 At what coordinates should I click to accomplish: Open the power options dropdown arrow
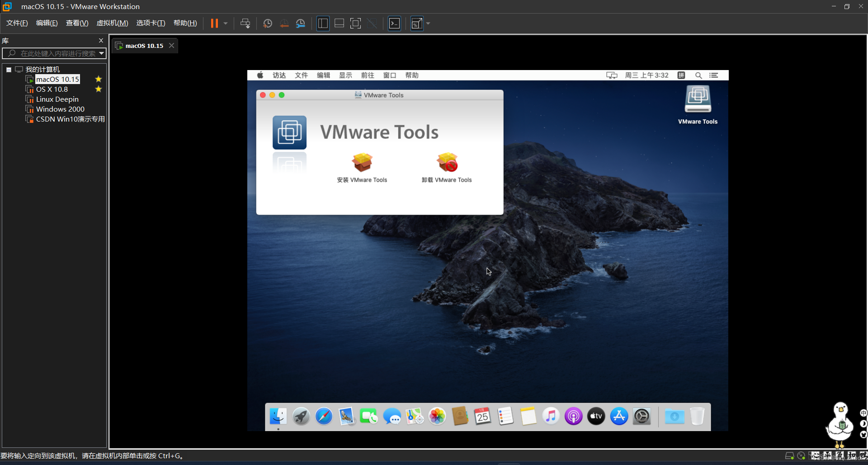click(x=226, y=23)
